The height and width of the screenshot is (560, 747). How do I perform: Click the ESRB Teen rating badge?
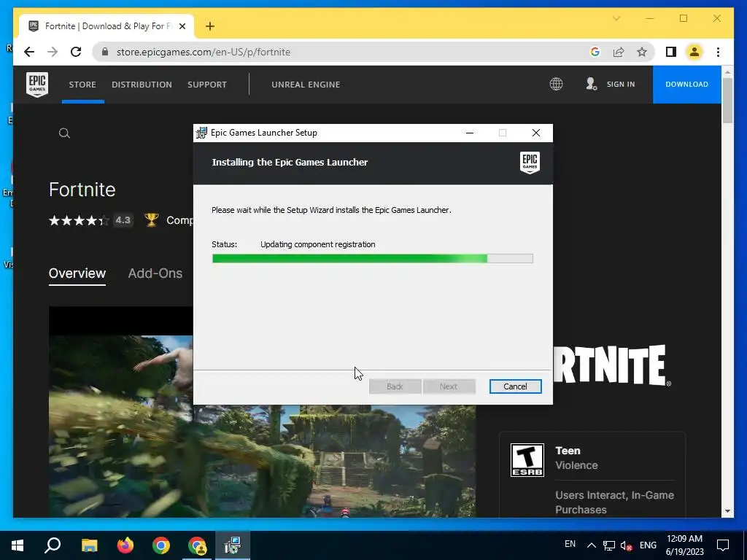pos(527,460)
